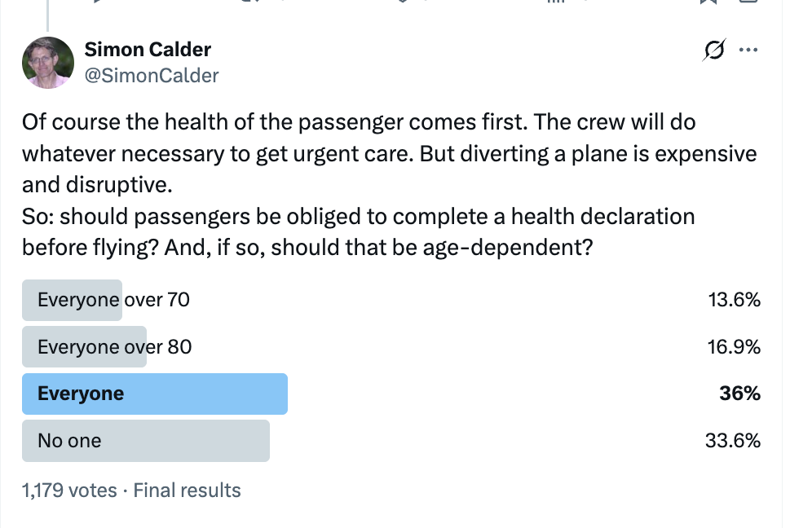Open the three-dot more options menu
This screenshot has width=812, height=528.
pos(748,50)
